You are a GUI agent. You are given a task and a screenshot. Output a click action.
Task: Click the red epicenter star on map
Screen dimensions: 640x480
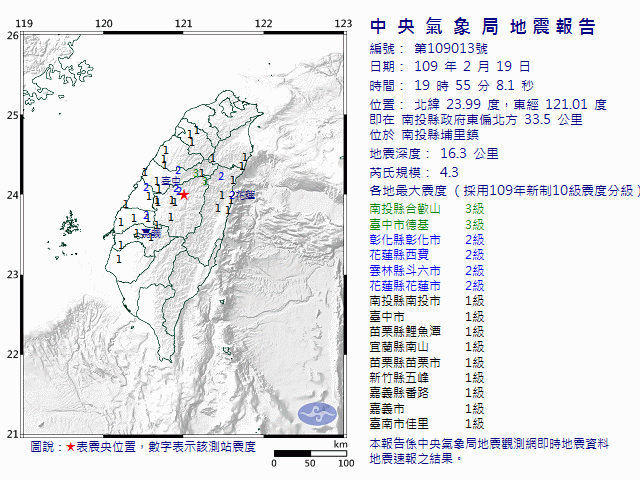184,195
